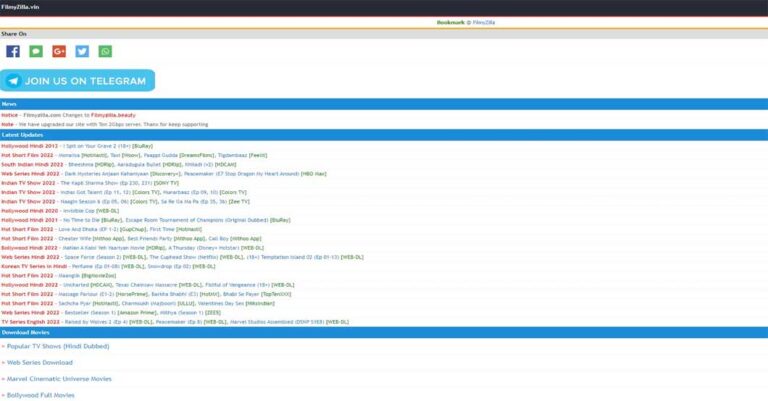Open Sachcha Pyar short film link
The height and width of the screenshot is (401, 768).
75,304
